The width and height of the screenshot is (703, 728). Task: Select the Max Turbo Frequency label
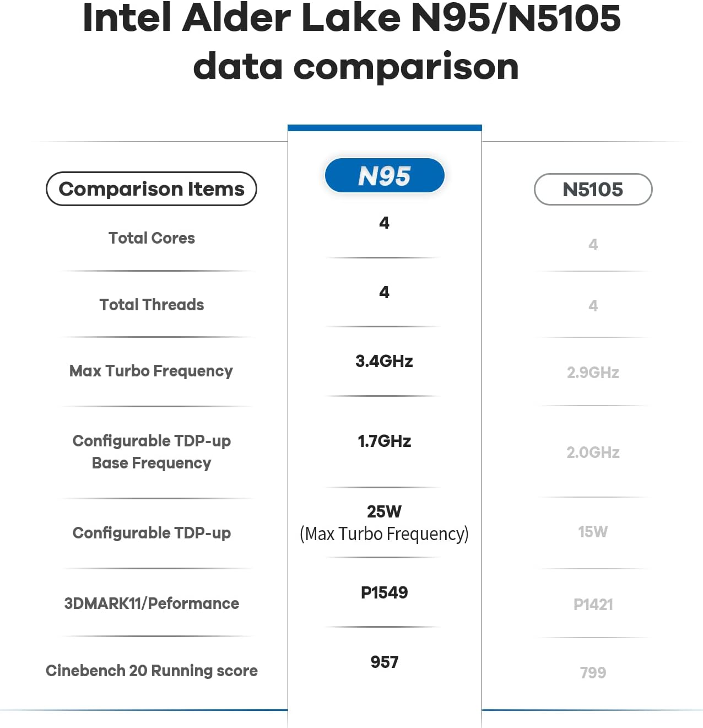pyautogui.click(x=151, y=371)
